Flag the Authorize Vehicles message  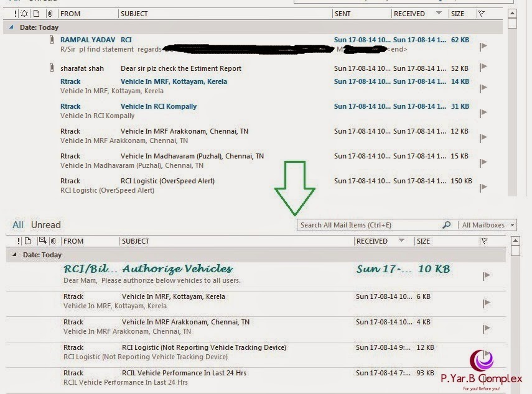(x=485, y=275)
